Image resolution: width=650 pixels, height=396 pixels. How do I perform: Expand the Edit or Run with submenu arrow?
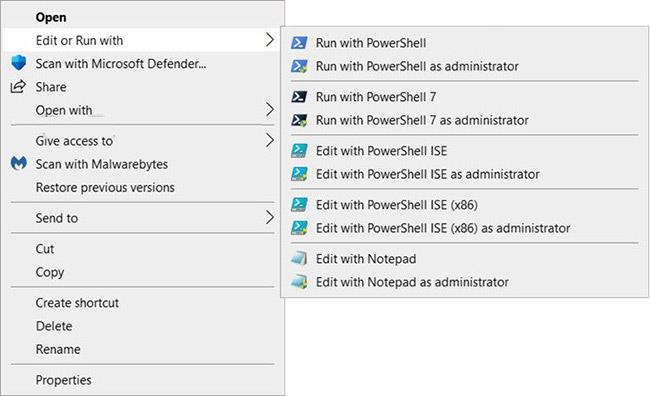pos(270,40)
